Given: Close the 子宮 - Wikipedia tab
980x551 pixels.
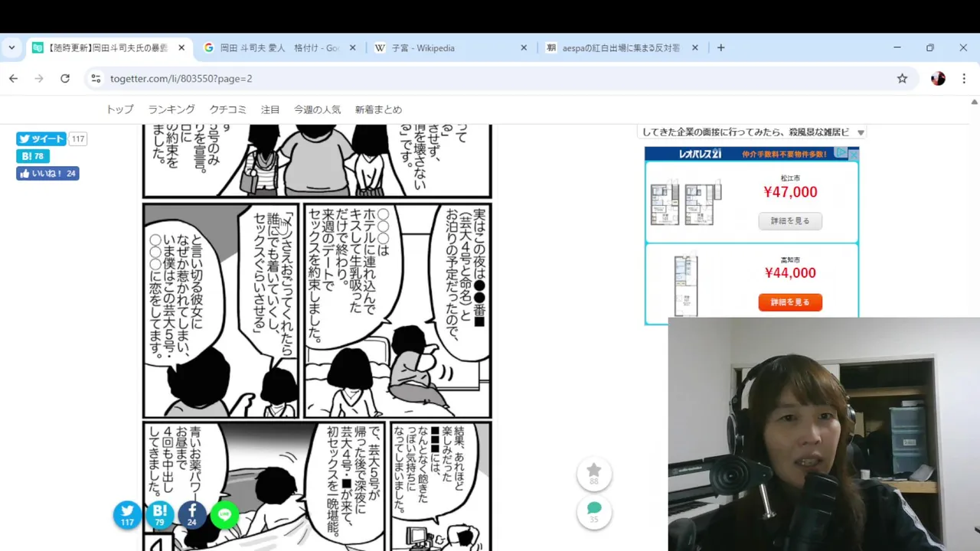Looking at the screenshot, I should click(x=524, y=47).
